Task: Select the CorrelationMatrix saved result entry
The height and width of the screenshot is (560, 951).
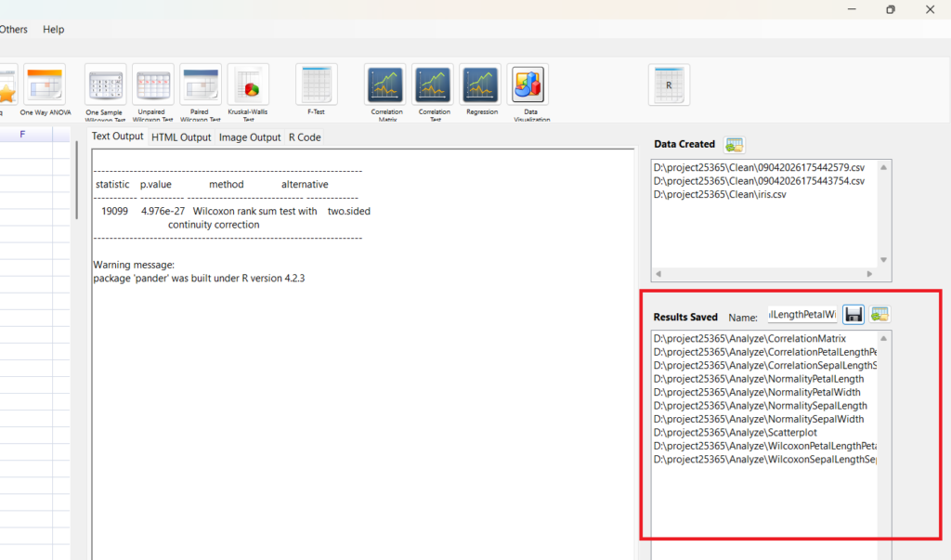Action: click(749, 339)
